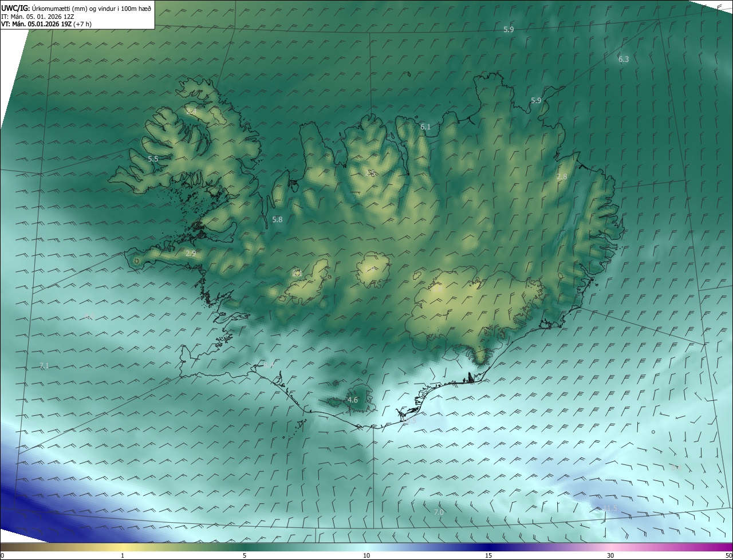Click the 5.5 value label in the Westfjords
The image size is (733, 560).
click(x=153, y=159)
